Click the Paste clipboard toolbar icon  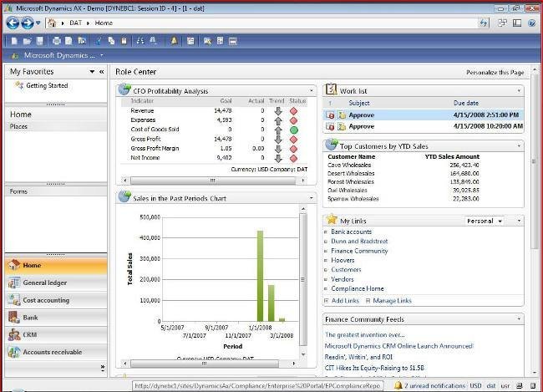point(124,41)
